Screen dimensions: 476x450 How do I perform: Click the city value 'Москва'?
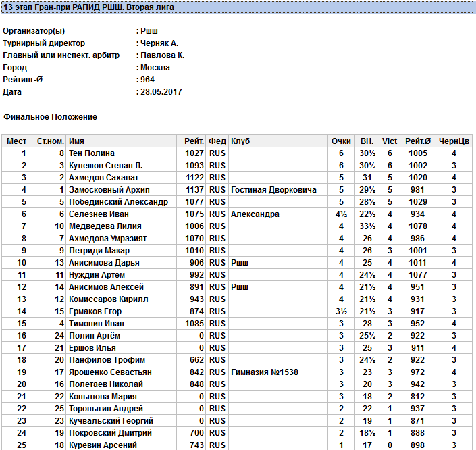point(155,68)
